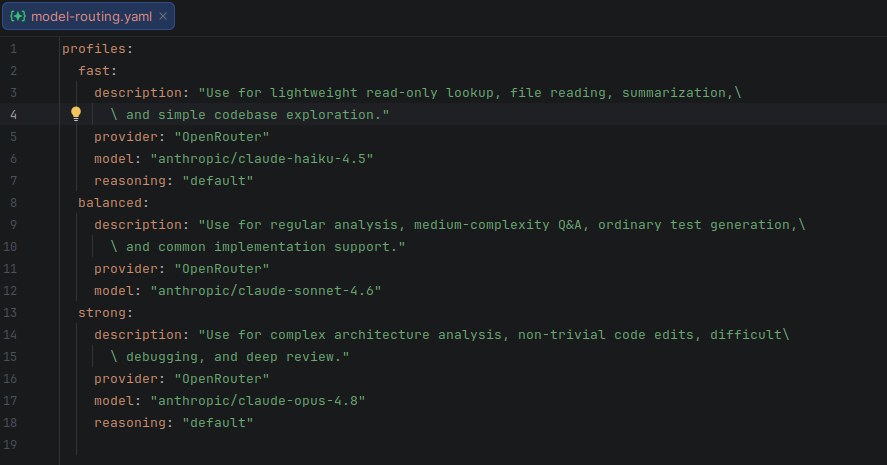Click the "anthropic/claude-sonnet-4.6" model value
The width and height of the screenshot is (887, 465).
coord(265,291)
